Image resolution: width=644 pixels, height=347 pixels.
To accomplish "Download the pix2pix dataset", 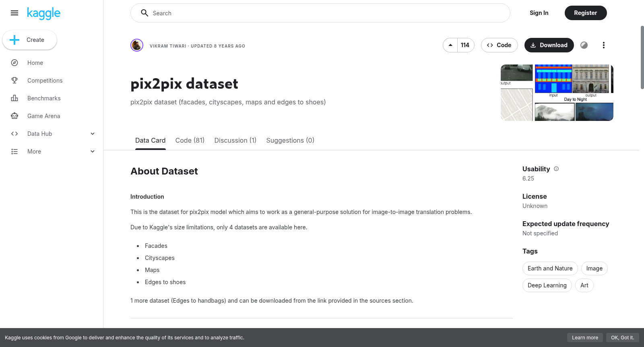I will point(549,45).
